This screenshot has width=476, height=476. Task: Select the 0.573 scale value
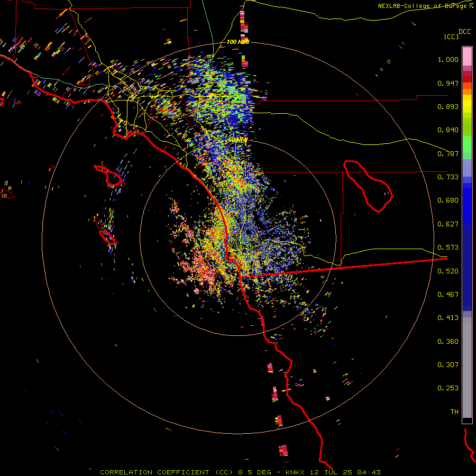(448, 248)
